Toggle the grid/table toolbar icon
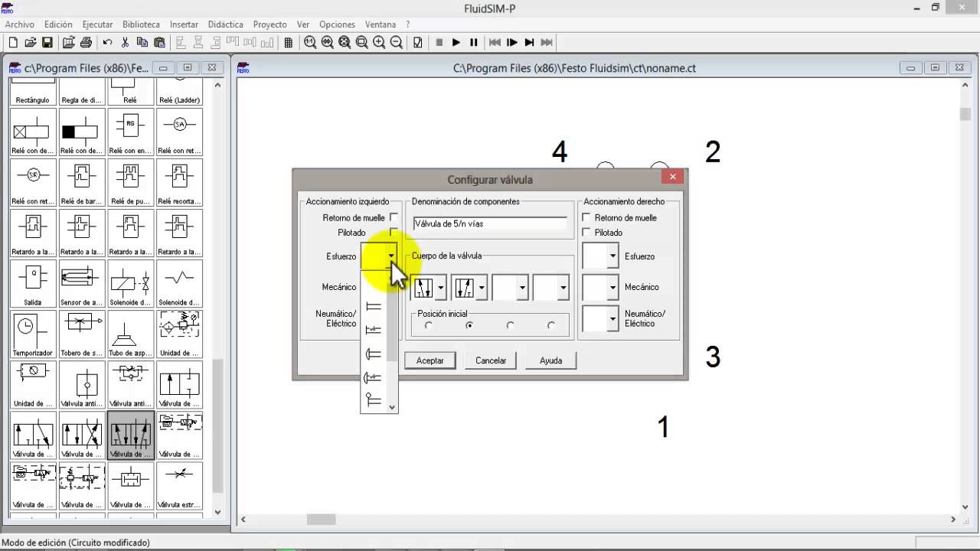The height and width of the screenshot is (551, 980). [289, 43]
